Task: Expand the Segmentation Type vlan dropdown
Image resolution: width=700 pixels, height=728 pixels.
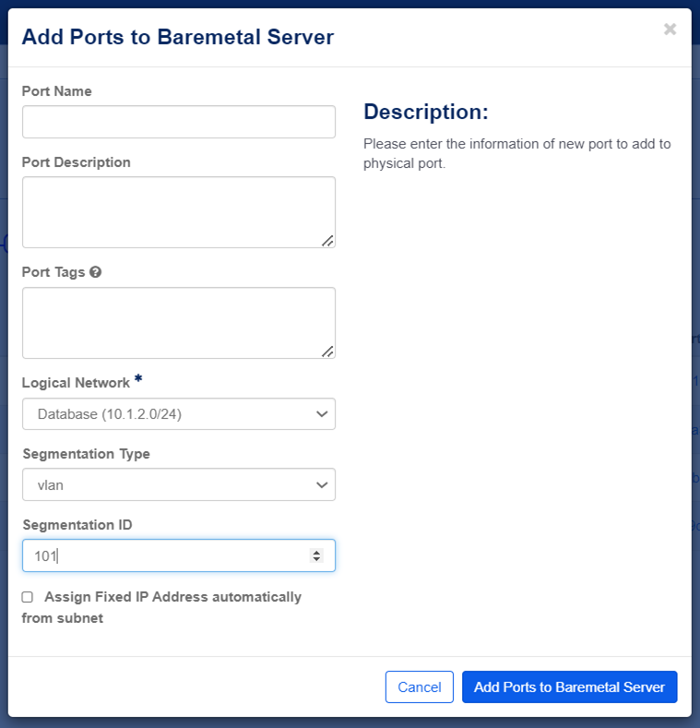Action: coord(179,484)
